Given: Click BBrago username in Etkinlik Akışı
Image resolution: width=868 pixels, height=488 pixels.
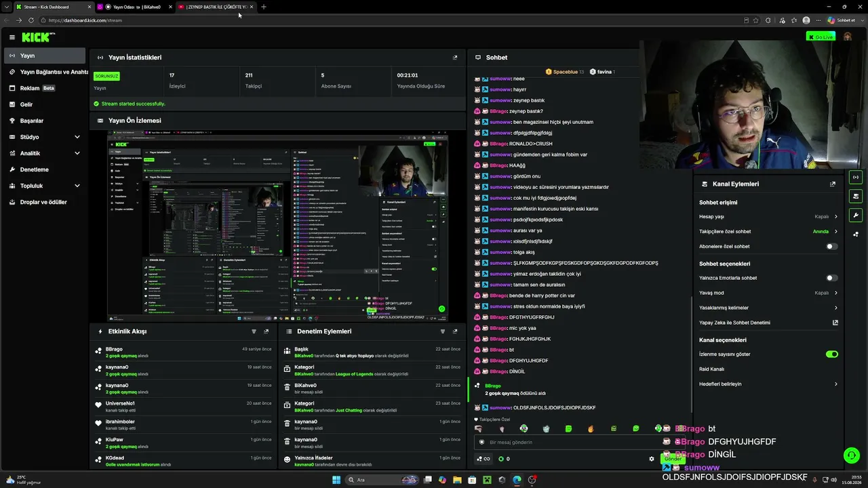Looking at the screenshot, I should pos(114,349).
